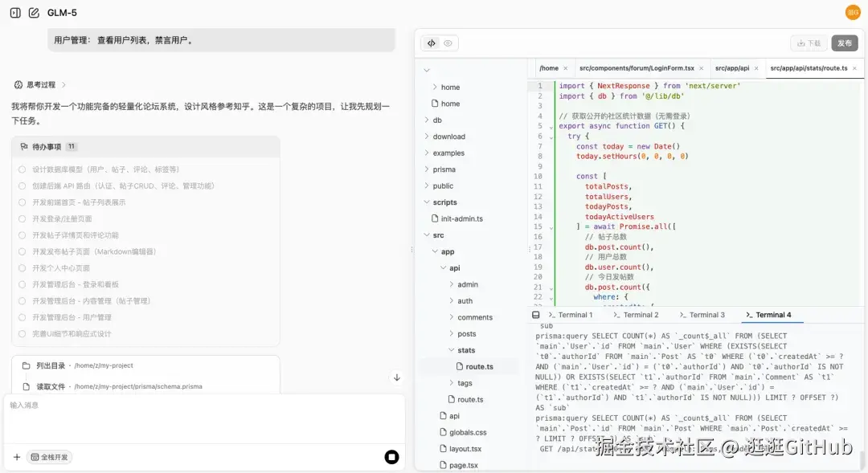Expand the 思考过程 section
The width and height of the screenshot is (868, 473).
pyautogui.click(x=40, y=84)
